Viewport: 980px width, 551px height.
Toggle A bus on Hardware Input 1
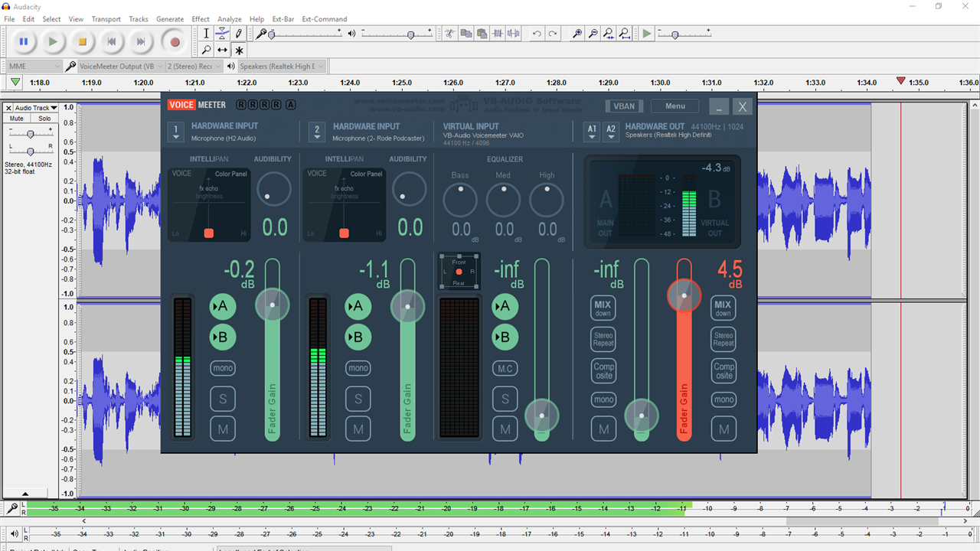(223, 306)
